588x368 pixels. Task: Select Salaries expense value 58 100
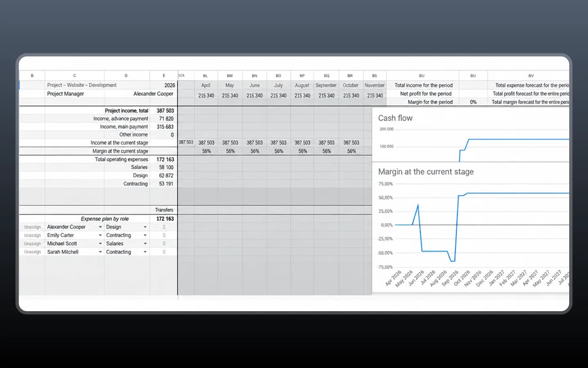click(166, 167)
